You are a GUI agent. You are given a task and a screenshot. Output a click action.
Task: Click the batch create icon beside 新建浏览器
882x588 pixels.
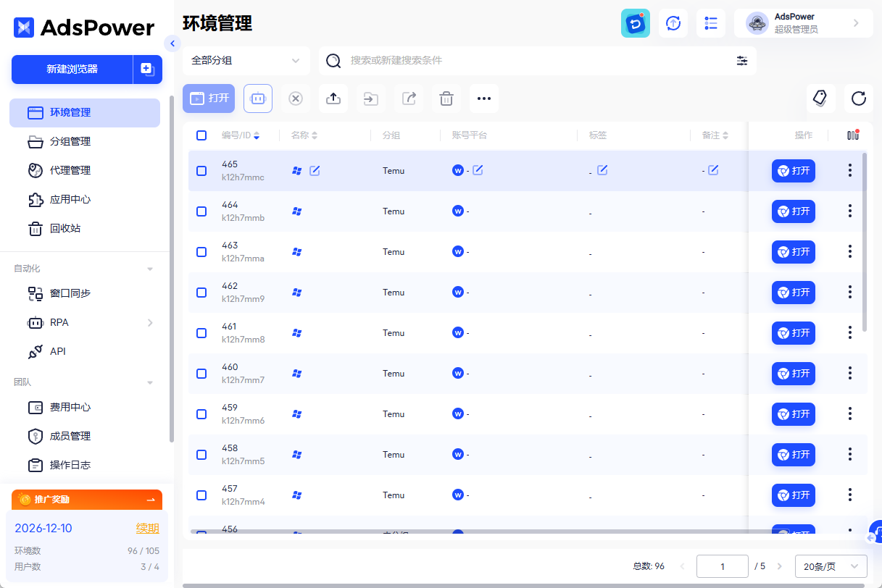(147, 69)
